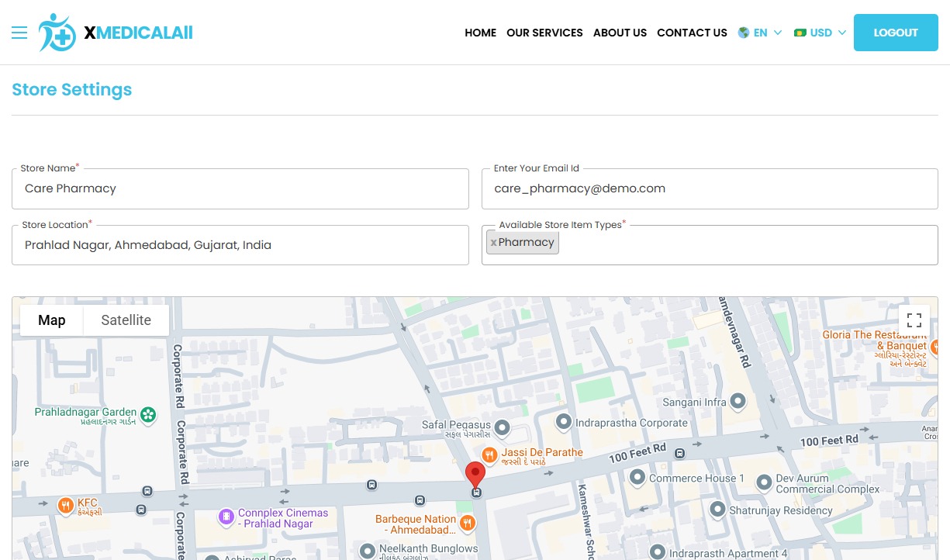Toggle fullscreen map view
The height and width of the screenshot is (560, 950).
click(x=914, y=320)
